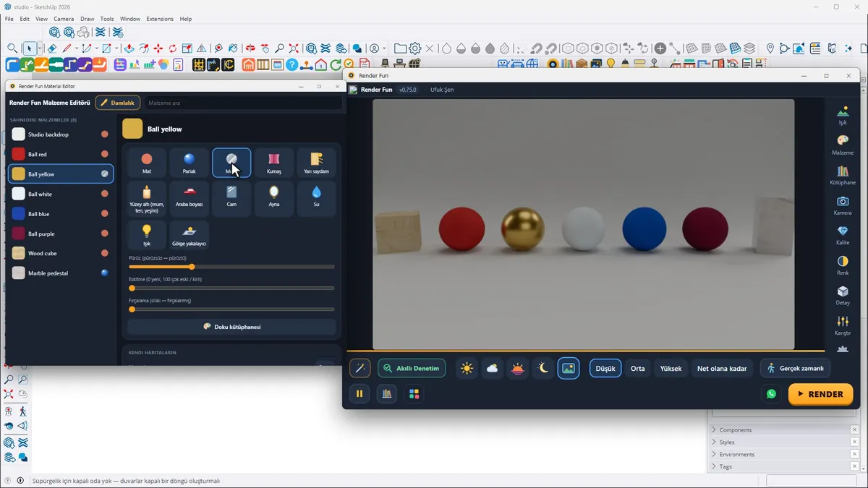Open the Draw menu
The image size is (868, 488).
(x=88, y=19)
